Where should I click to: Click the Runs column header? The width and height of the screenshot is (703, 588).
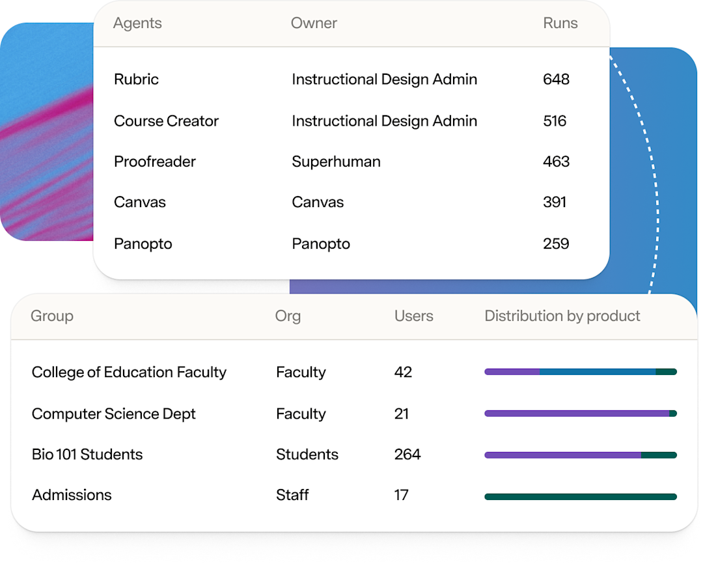click(x=560, y=23)
